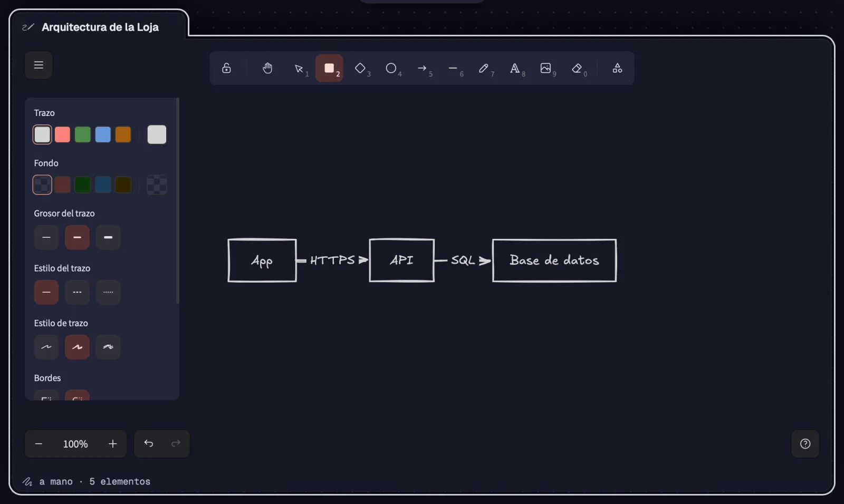Zoom out with the minus button
Viewport: 844px width, 504px height.
pyautogui.click(x=39, y=444)
